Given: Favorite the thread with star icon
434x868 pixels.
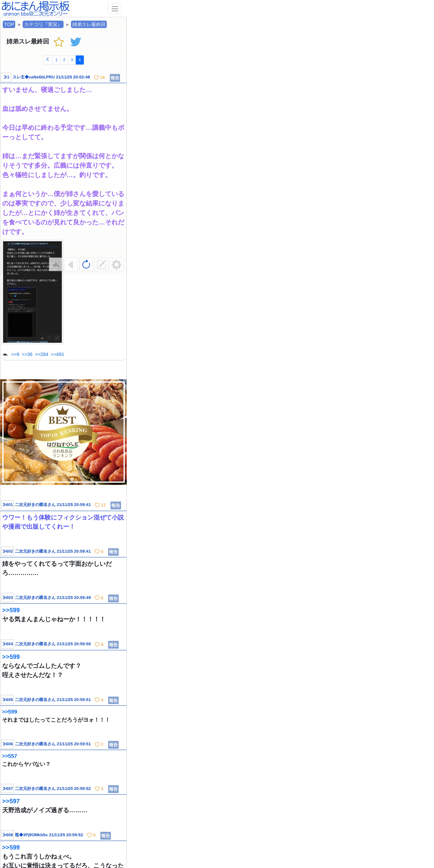Looking at the screenshot, I should point(59,42).
